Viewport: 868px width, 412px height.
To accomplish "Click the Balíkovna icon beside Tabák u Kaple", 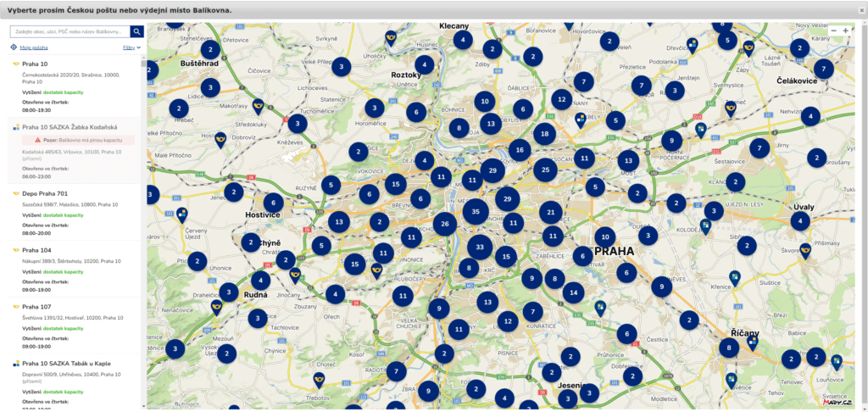I will click(x=15, y=364).
